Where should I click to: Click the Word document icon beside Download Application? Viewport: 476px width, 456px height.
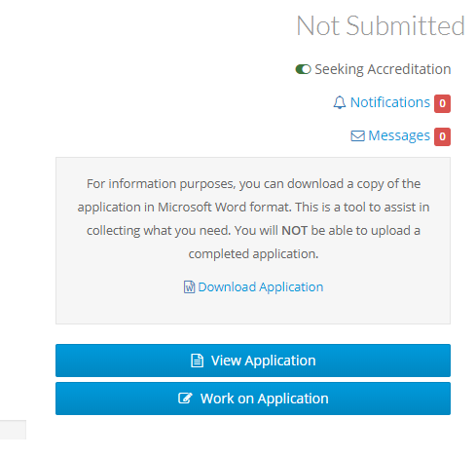pyautogui.click(x=189, y=286)
